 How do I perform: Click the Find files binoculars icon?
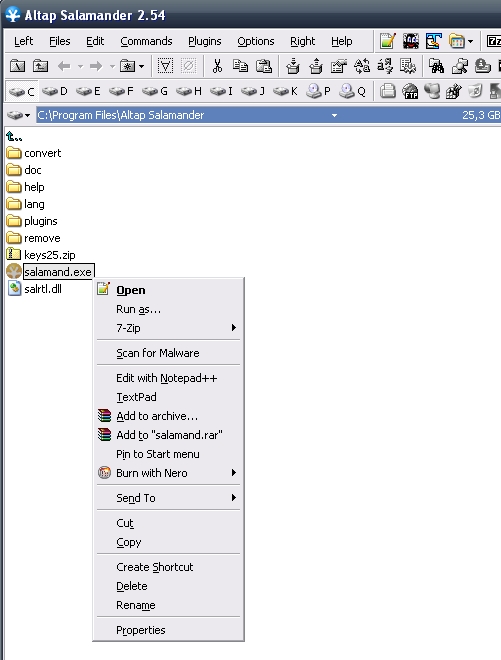point(437,66)
